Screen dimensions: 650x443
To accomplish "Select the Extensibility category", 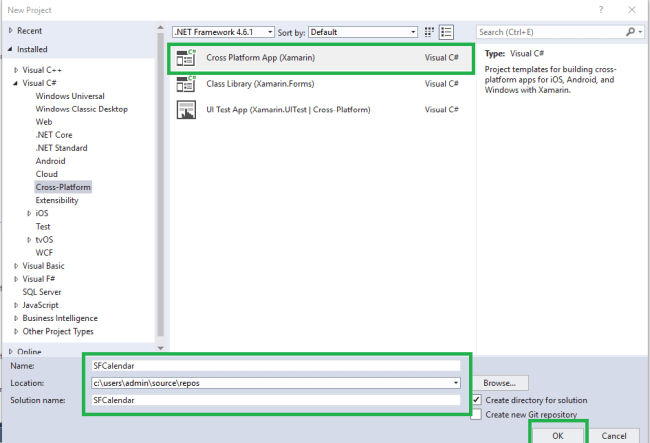I will pos(57,200).
